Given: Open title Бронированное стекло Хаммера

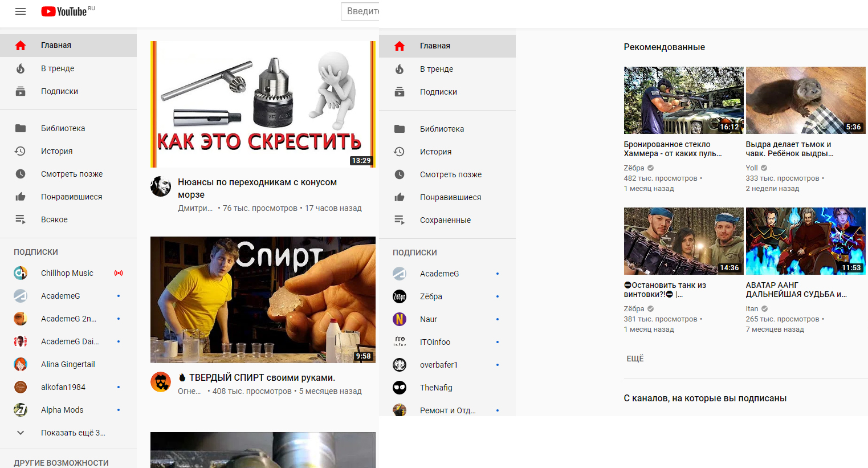Looking at the screenshot, I should coord(673,149).
